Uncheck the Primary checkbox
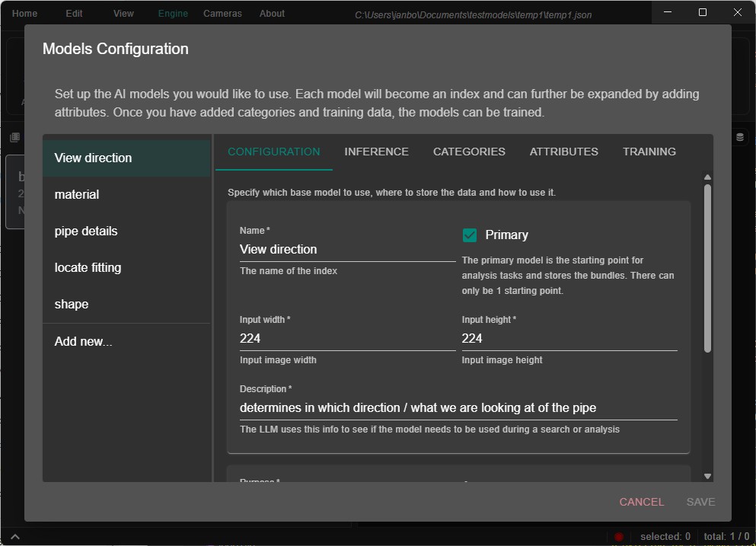 click(470, 235)
